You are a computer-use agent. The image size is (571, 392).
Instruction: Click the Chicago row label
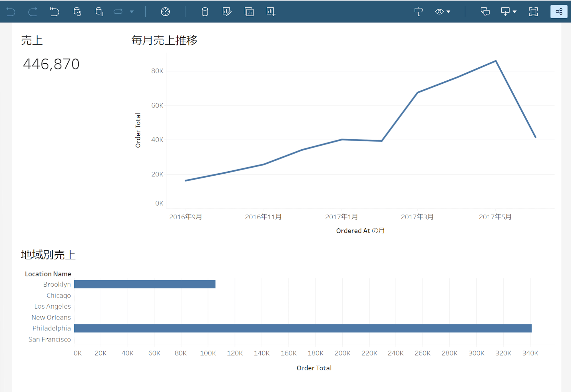[59, 295]
